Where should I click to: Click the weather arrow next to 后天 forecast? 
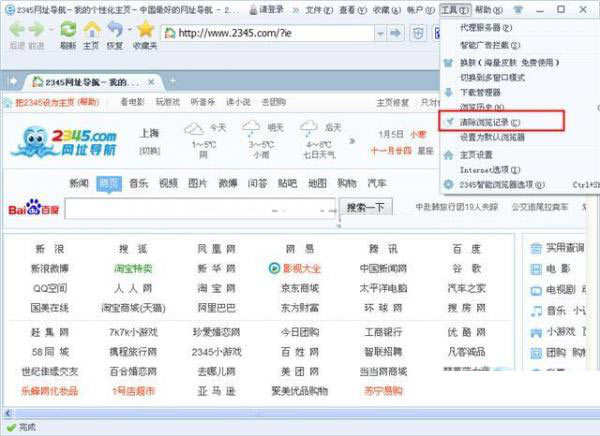(x=352, y=141)
